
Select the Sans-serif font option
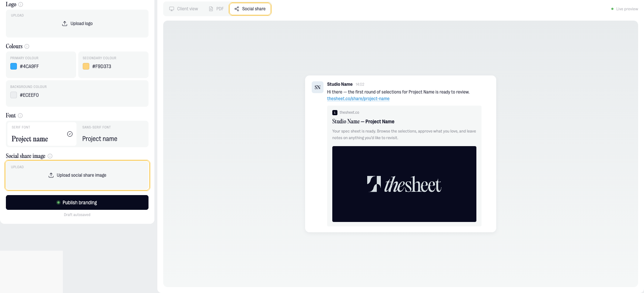(113, 134)
